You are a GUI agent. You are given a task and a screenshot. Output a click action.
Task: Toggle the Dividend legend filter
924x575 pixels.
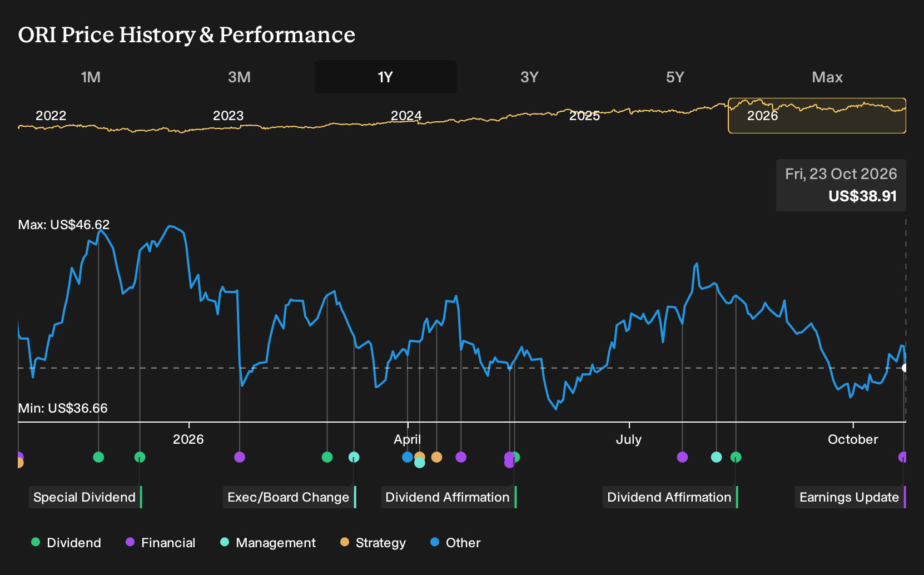coord(66,543)
